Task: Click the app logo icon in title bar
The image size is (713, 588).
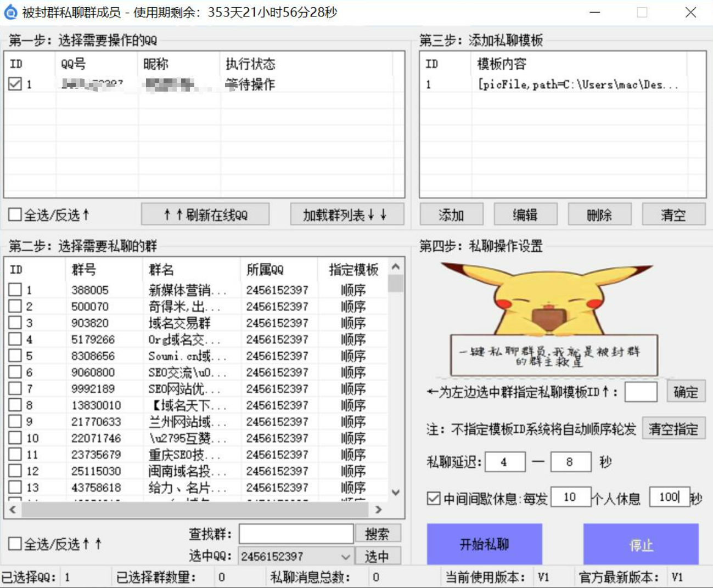Action: (10, 12)
